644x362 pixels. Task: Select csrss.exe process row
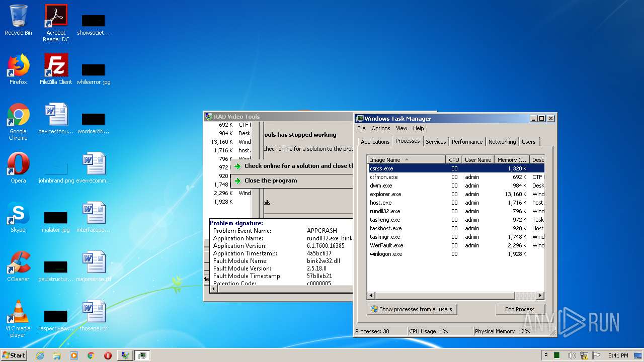pos(456,168)
